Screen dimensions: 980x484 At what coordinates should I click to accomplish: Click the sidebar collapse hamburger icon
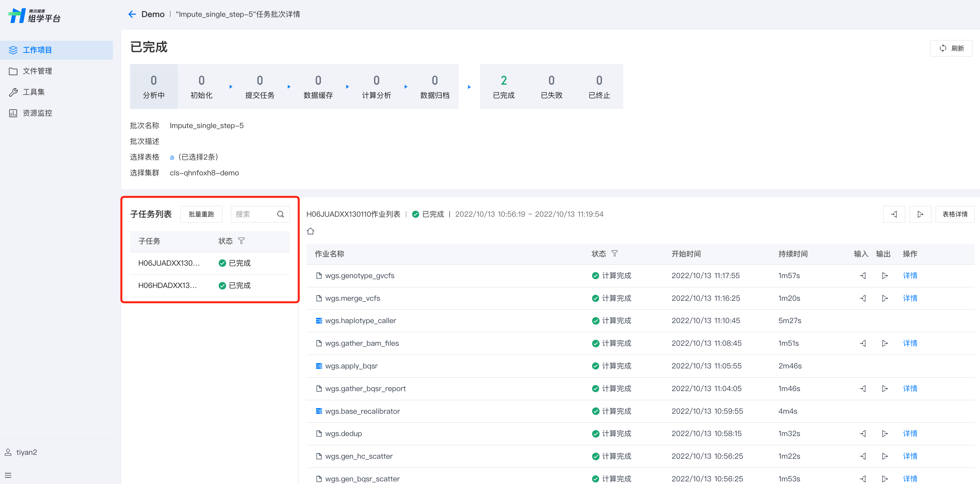(8, 475)
